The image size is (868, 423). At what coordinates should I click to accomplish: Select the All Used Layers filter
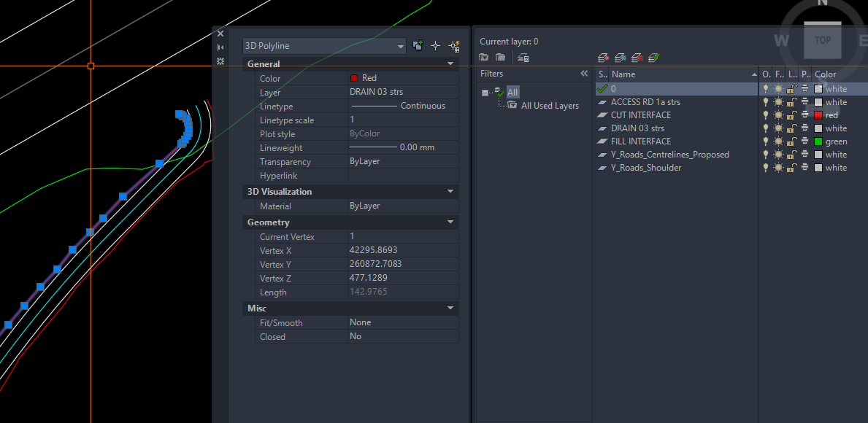pyautogui.click(x=549, y=106)
